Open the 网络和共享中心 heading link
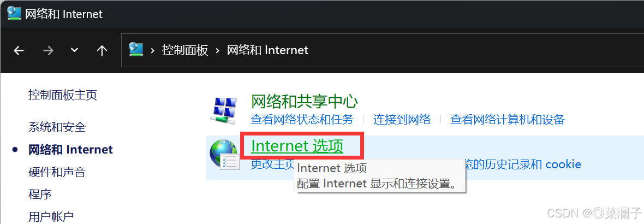Image resolution: width=644 pixels, height=224 pixels. point(305,101)
